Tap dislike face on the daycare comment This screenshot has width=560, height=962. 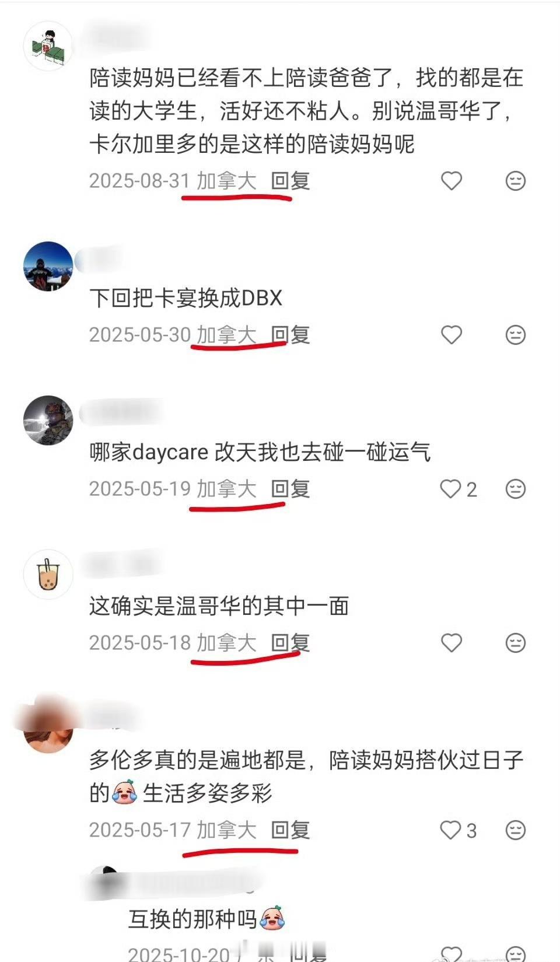(x=515, y=489)
